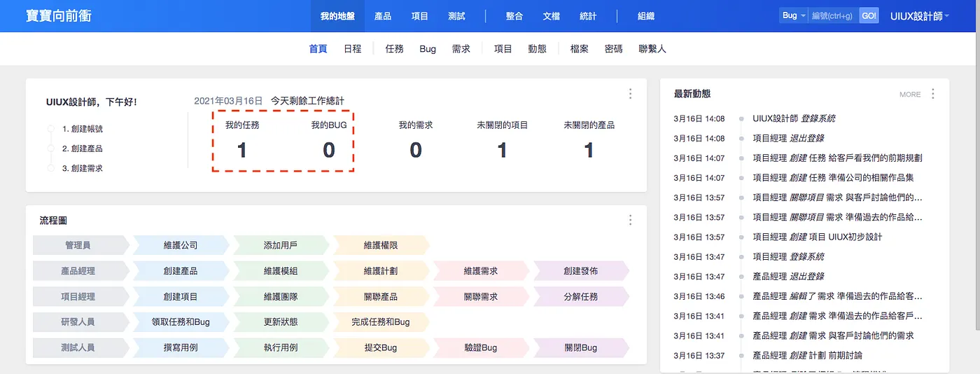
Task: Click 分解任務 in the flowchart
Action: pyautogui.click(x=581, y=296)
